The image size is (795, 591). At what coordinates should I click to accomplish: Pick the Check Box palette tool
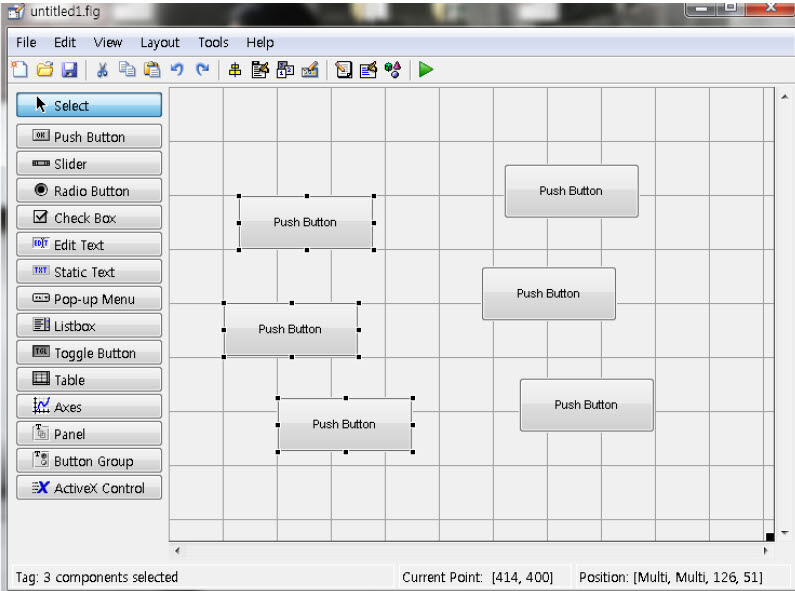point(89,217)
